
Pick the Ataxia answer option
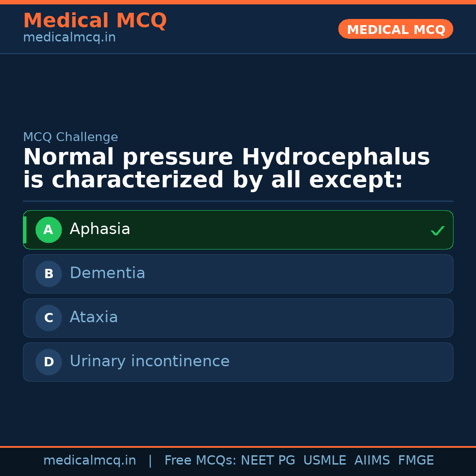pyautogui.click(x=94, y=317)
